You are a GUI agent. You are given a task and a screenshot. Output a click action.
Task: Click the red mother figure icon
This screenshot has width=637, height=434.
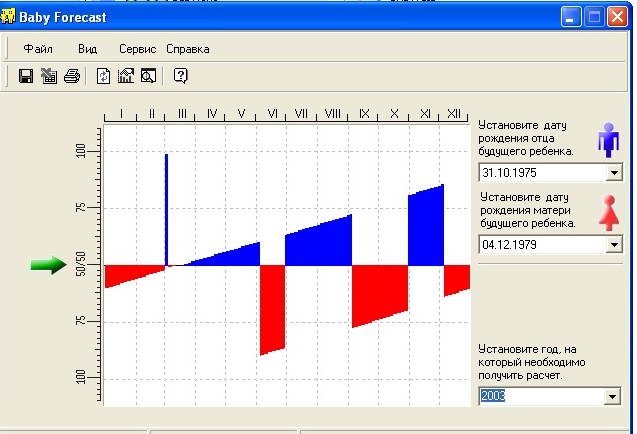(607, 213)
